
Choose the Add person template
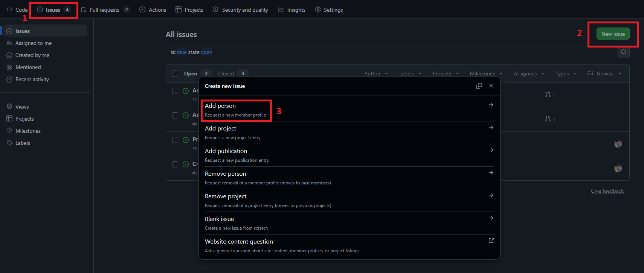[349, 110]
